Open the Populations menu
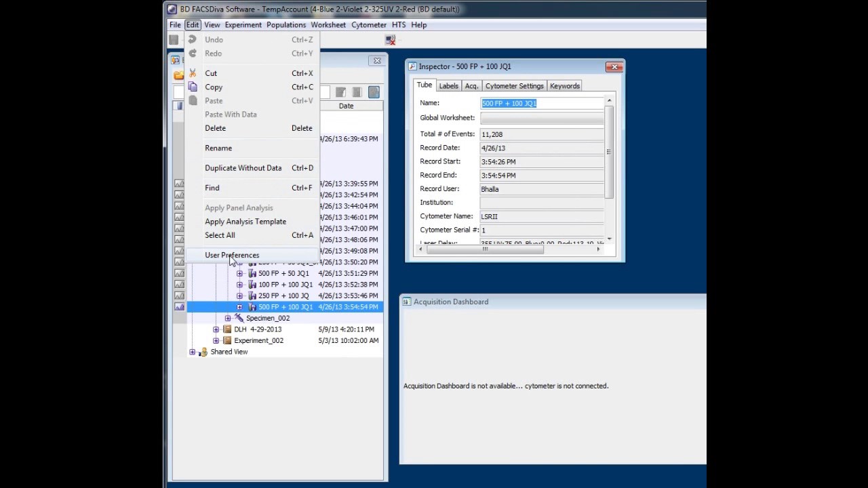Viewport: 868px width, 488px height. pyautogui.click(x=286, y=25)
